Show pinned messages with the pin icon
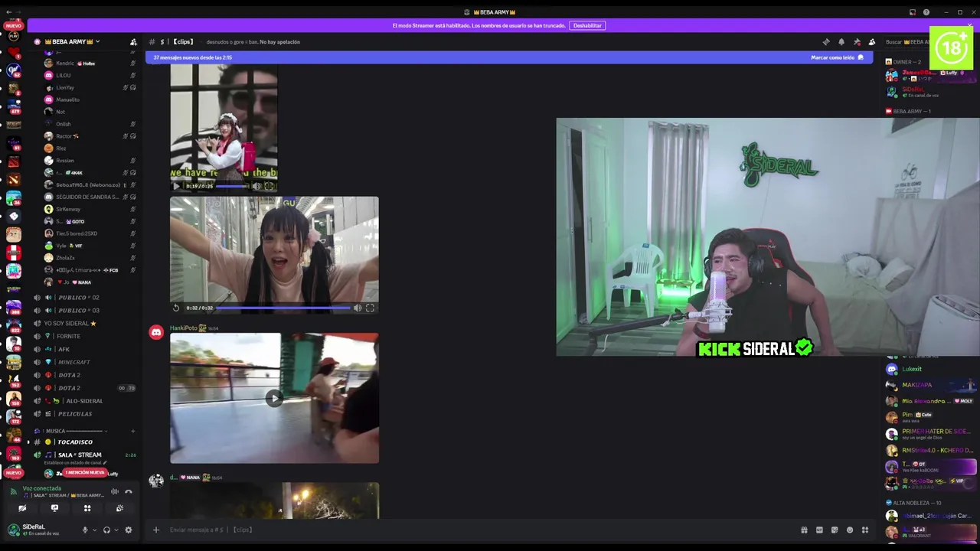 pyautogui.click(x=857, y=42)
